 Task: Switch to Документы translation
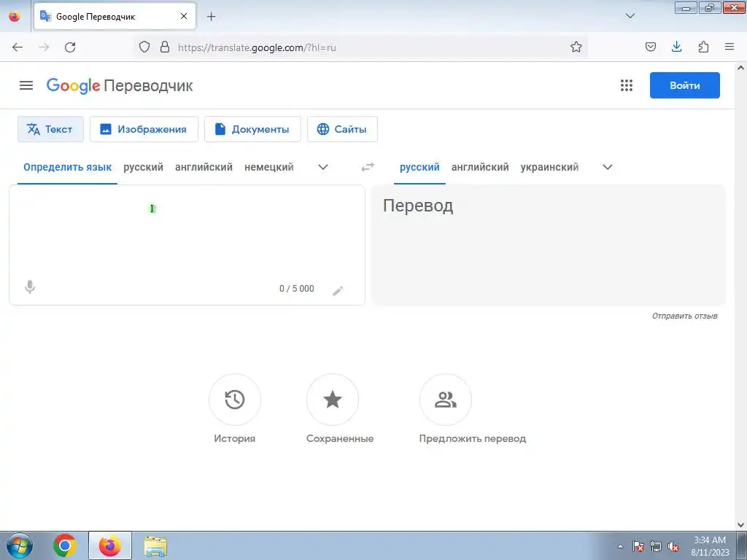[252, 129]
